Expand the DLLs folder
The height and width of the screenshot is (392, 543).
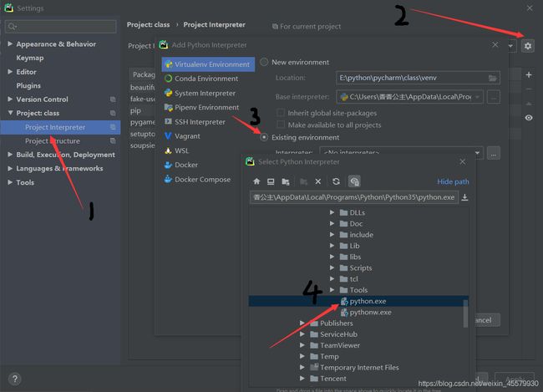coord(332,212)
